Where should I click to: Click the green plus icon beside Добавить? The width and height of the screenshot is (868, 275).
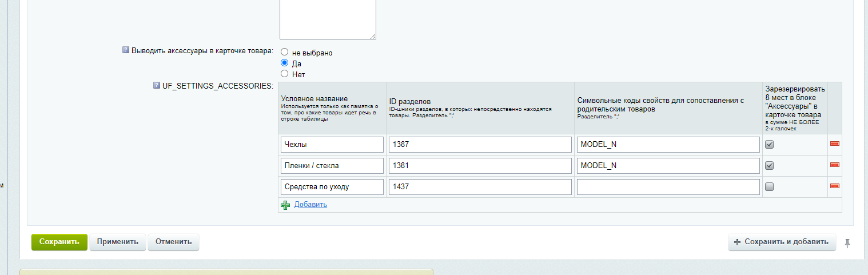click(x=285, y=205)
